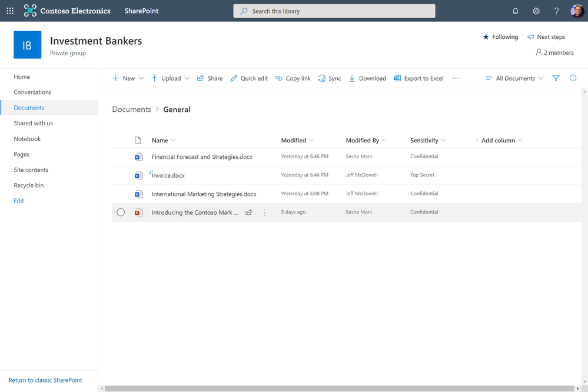Click the Top Secret sensitivity cell
The height and width of the screenshot is (392, 588).
422,175
